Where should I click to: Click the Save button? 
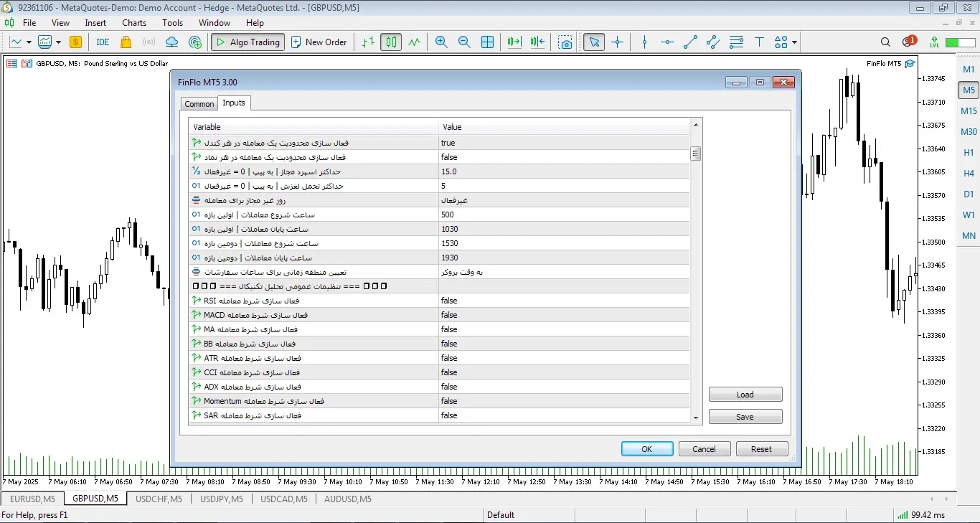[x=745, y=417]
